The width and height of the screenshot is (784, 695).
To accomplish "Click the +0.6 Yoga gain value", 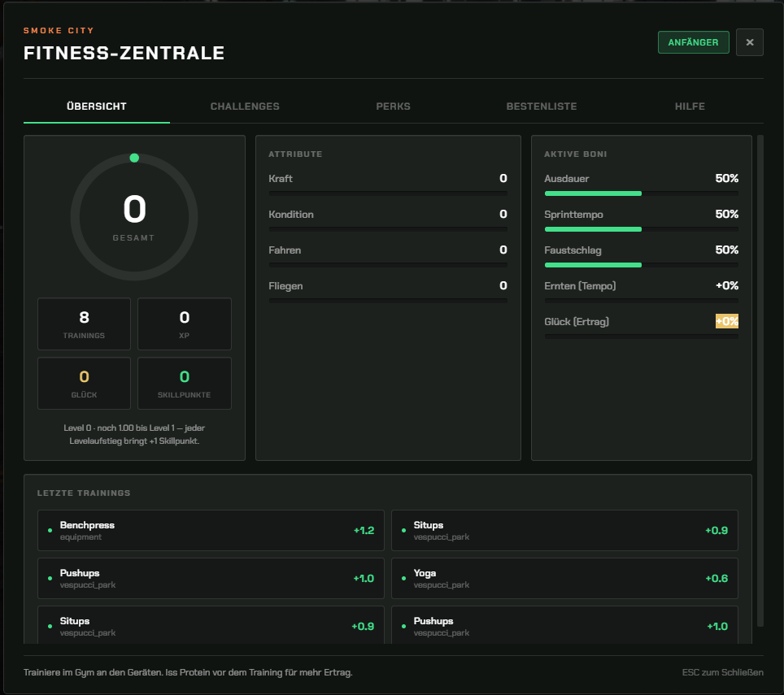I will click(x=716, y=579).
